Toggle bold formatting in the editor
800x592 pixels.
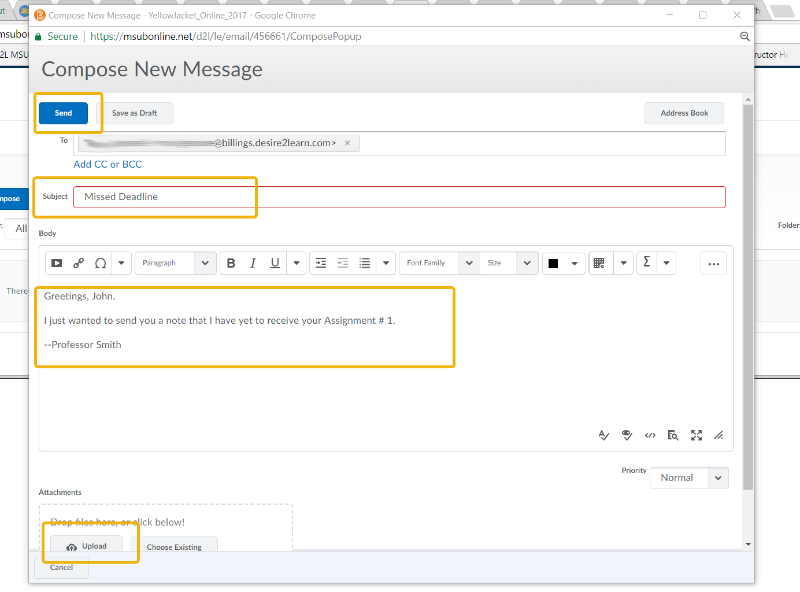pyautogui.click(x=231, y=262)
